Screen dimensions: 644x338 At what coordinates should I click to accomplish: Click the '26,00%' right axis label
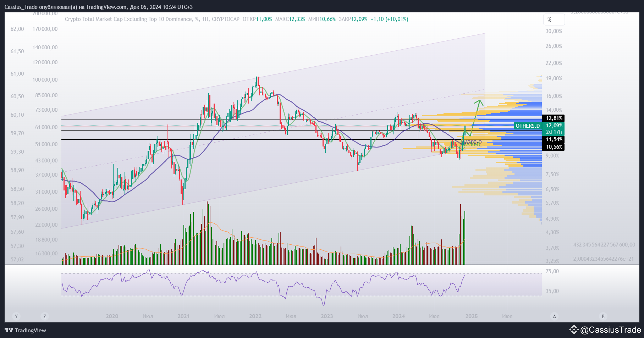[x=554, y=46]
